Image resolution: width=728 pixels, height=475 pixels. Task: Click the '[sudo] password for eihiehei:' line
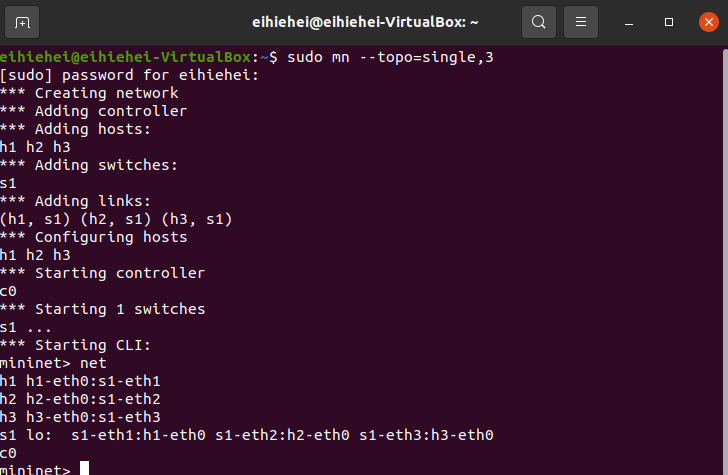[130, 75]
